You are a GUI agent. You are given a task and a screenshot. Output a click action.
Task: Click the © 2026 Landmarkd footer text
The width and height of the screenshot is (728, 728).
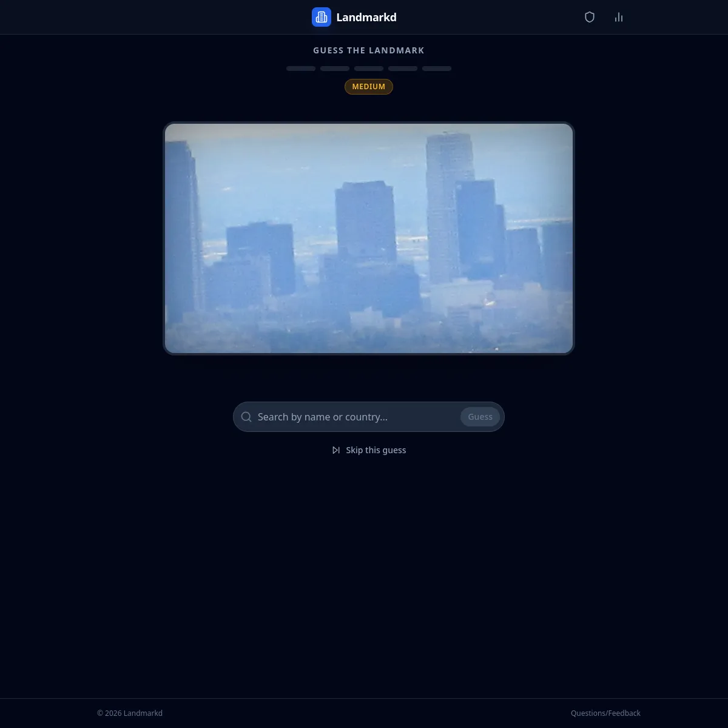(x=130, y=713)
